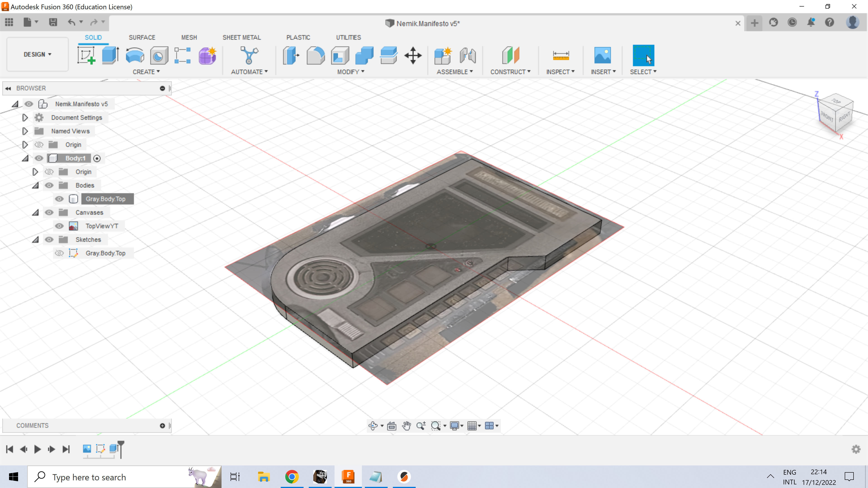Image resolution: width=868 pixels, height=488 pixels.
Task: Switch to the SHEET METAL tab
Action: pos(242,37)
